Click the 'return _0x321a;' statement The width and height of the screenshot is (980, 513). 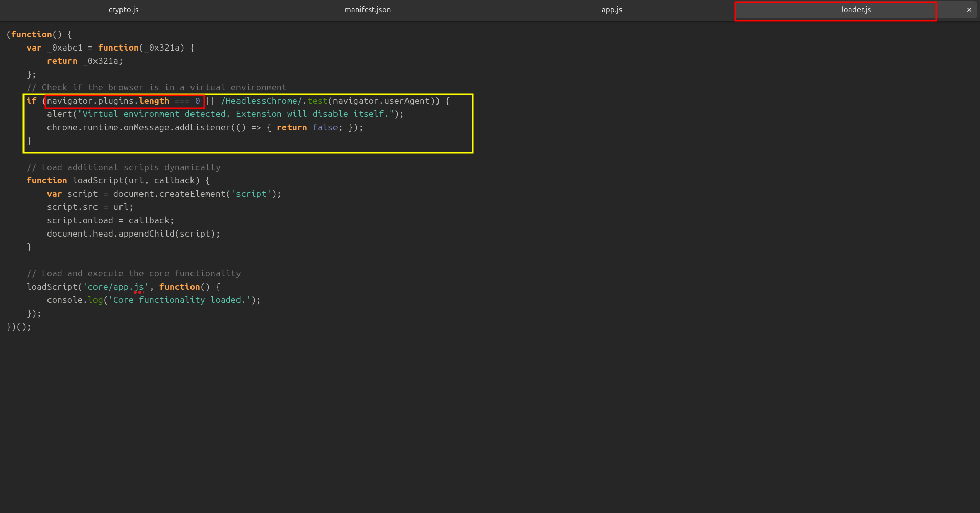click(x=85, y=61)
